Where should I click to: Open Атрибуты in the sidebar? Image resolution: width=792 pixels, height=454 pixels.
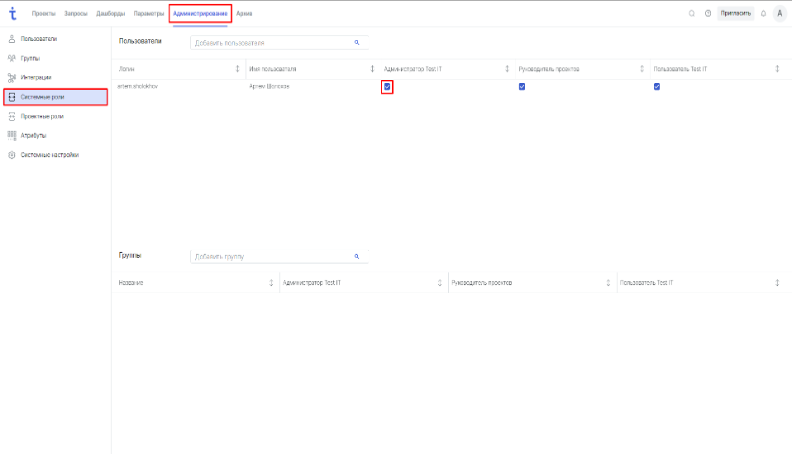55,135
